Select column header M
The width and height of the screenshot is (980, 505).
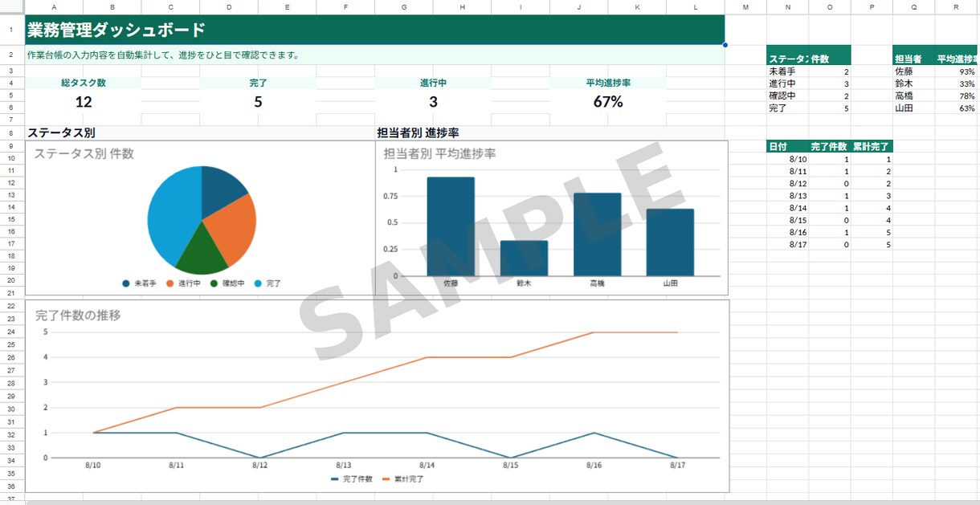(745, 7)
